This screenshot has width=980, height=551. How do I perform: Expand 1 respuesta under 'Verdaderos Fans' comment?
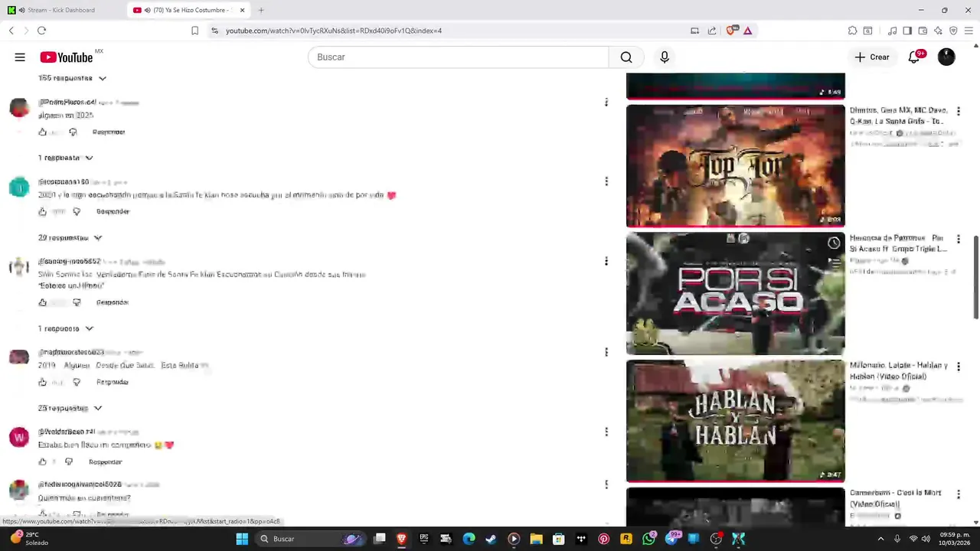coord(65,329)
